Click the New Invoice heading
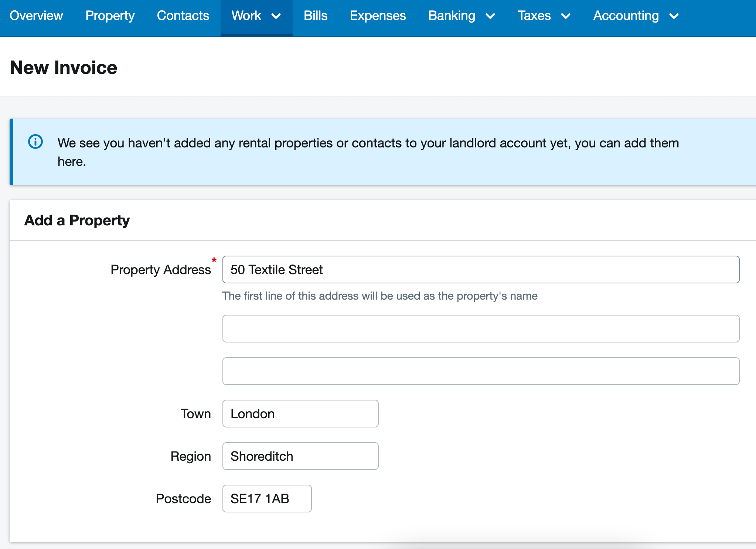Screen dimensions: 756x549 pos(64,67)
